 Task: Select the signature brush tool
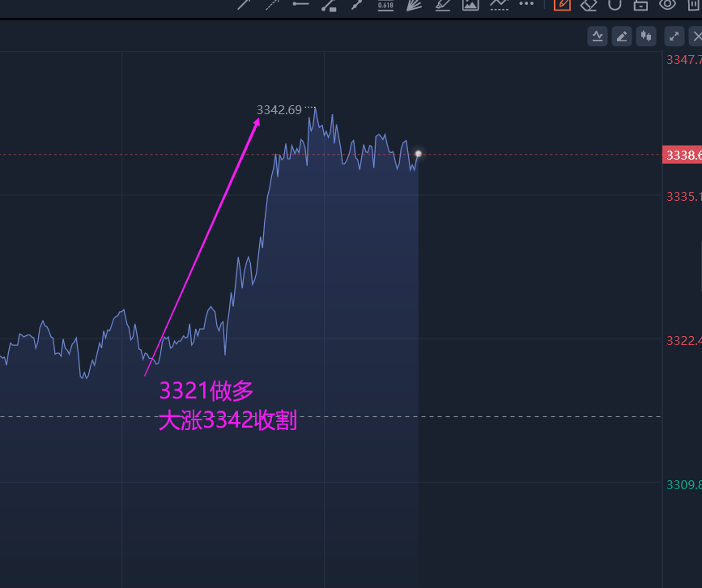point(440,5)
